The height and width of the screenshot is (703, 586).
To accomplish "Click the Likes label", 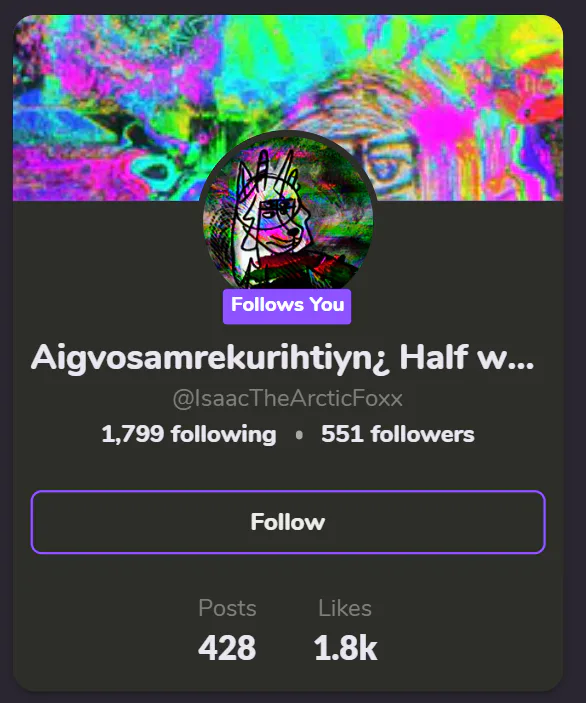I will click(x=345, y=608).
